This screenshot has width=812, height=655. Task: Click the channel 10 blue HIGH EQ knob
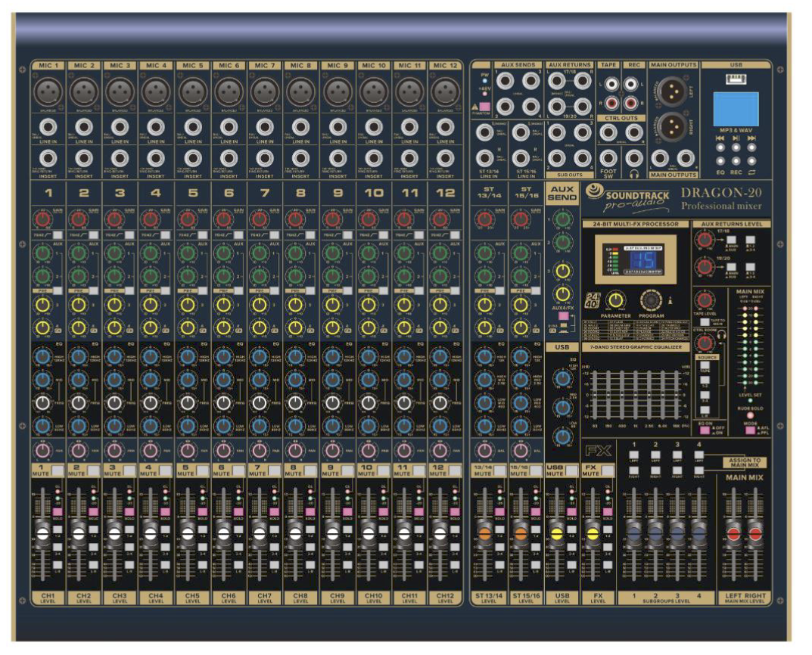tap(369, 356)
